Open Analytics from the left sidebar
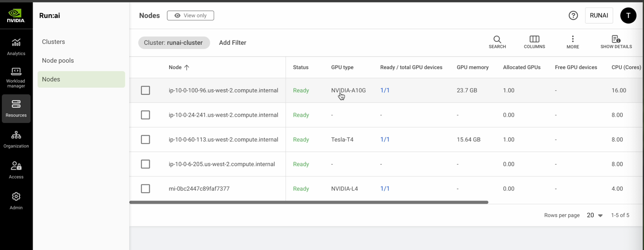644x250 pixels. pyautogui.click(x=16, y=47)
